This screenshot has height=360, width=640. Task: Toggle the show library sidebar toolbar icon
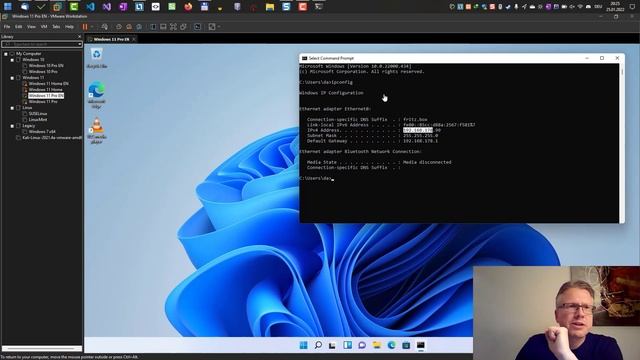click(x=153, y=27)
